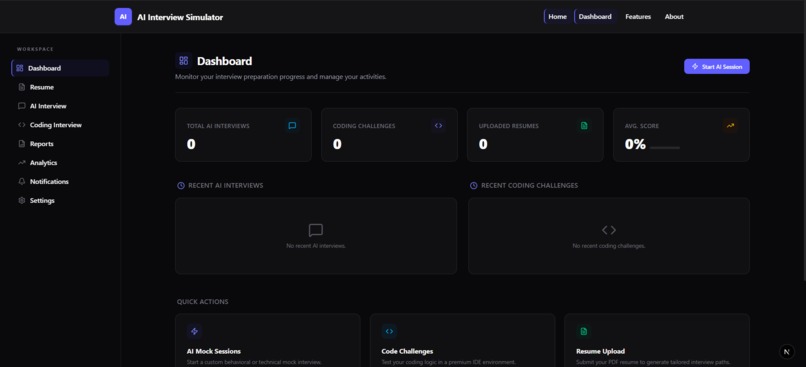Open Reports in the sidebar
The width and height of the screenshot is (806, 367).
coord(60,144)
